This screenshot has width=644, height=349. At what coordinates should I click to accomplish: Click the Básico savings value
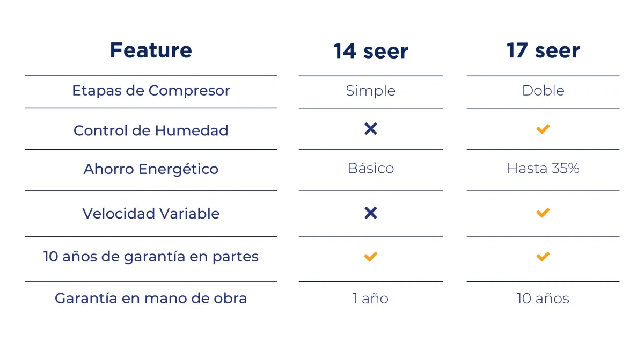[x=370, y=169]
